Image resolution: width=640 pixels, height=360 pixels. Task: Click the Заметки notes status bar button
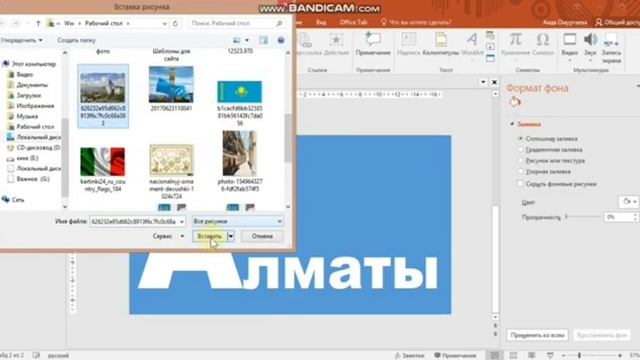[x=409, y=356]
